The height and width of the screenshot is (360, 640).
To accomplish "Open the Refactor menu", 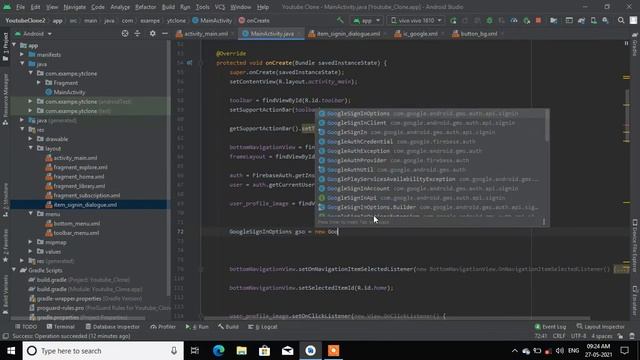I will (146, 7).
